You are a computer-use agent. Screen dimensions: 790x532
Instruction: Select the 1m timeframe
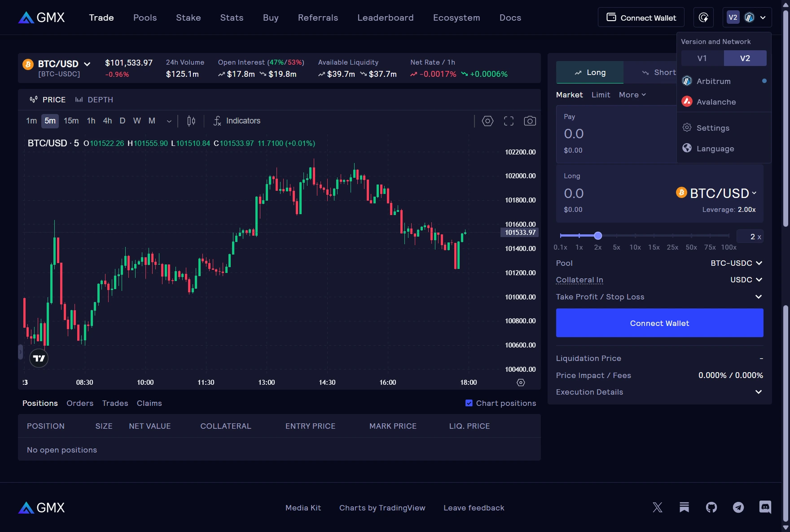(31, 121)
